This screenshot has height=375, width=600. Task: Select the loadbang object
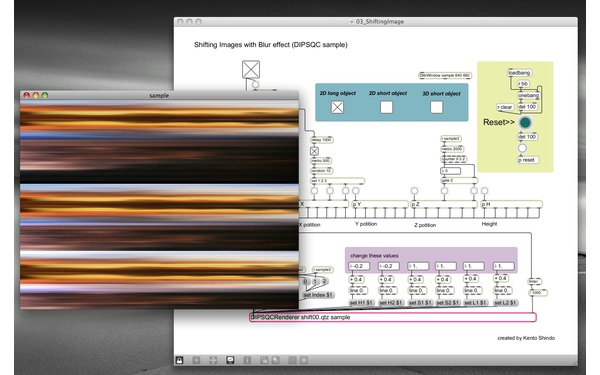[x=520, y=73]
